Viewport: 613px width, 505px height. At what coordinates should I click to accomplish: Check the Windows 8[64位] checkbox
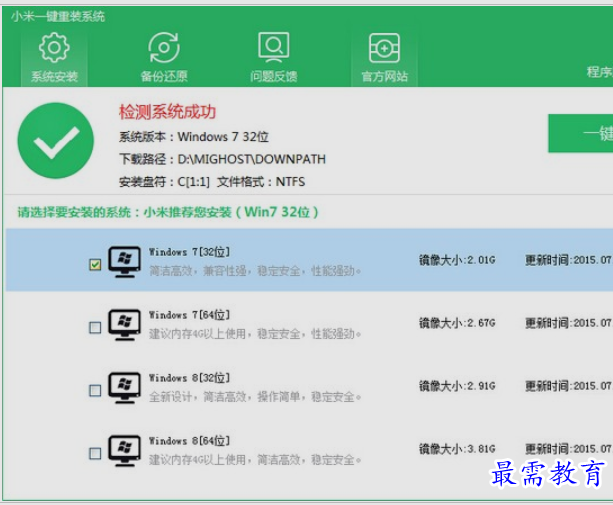point(95,453)
